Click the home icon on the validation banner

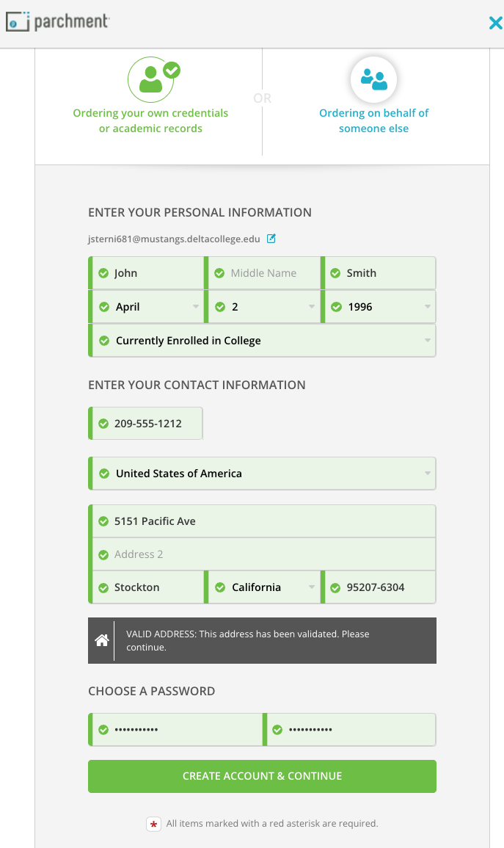pos(101,639)
